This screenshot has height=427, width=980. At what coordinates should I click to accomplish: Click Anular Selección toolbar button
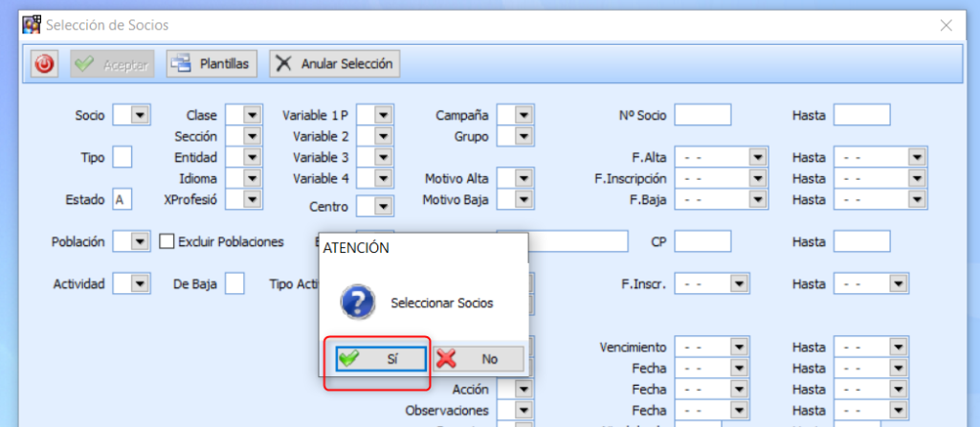tap(334, 64)
